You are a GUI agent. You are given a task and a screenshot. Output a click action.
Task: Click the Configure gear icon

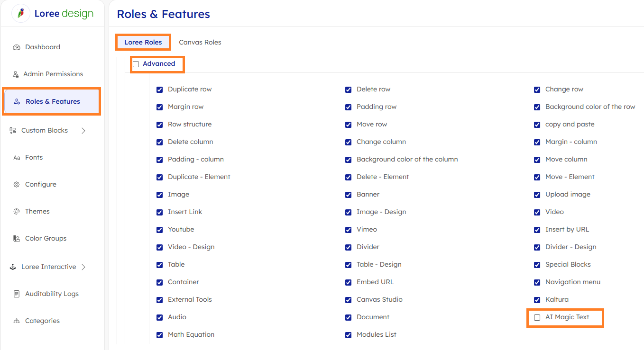[x=17, y=185]
